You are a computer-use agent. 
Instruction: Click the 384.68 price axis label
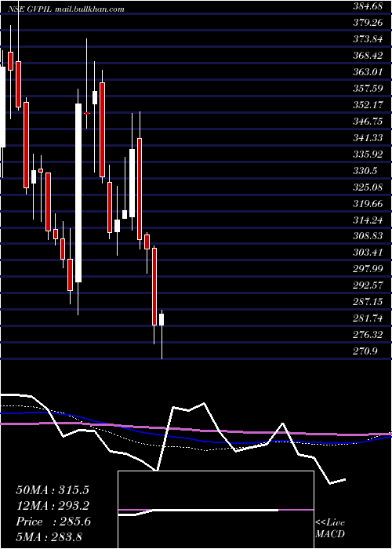tap(368, 6)
